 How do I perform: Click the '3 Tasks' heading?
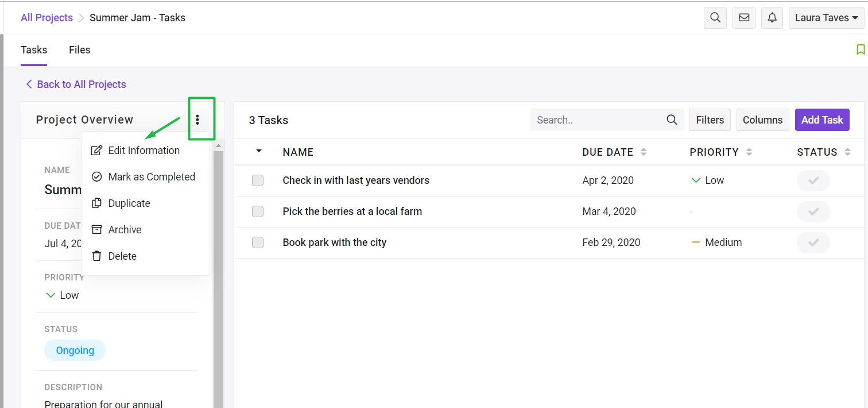click(269, 120)
